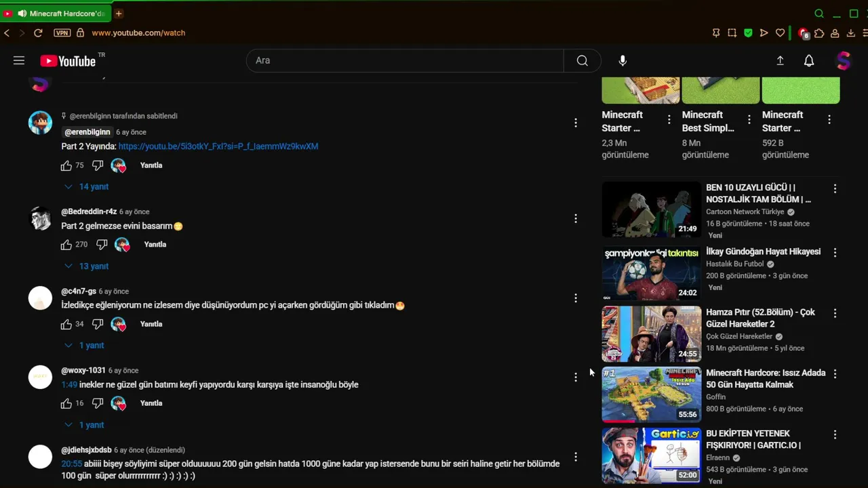
Task: Click Yanıtla on the pinned comment
Action: tap(151, 165)
